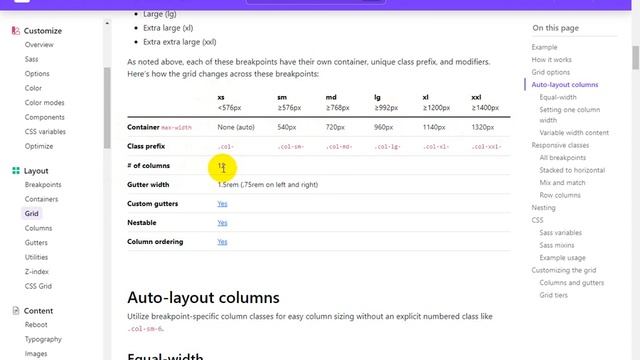Open the Containers layout page
The width and height of the screenshot is (640, 360).
[41, 199]
